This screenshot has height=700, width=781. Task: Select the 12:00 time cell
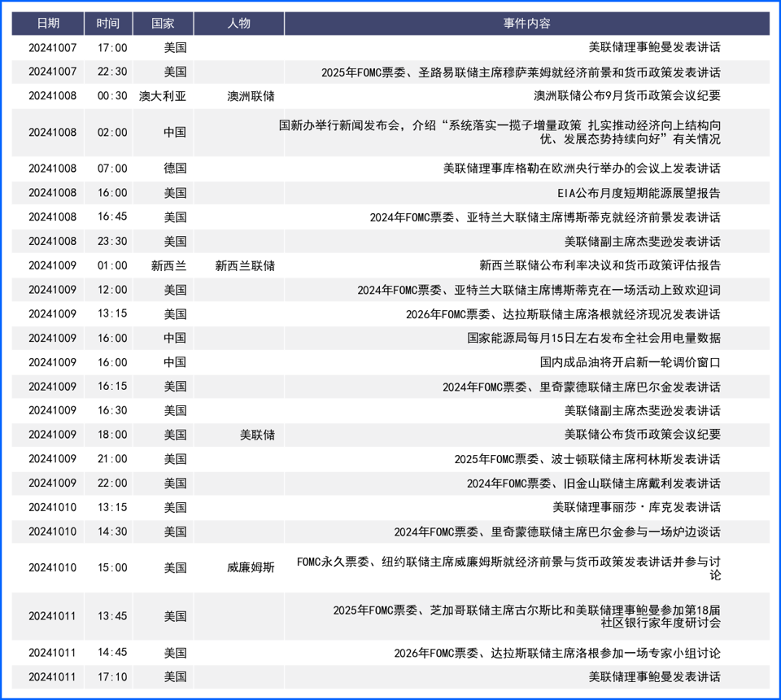tap(112, 290)
